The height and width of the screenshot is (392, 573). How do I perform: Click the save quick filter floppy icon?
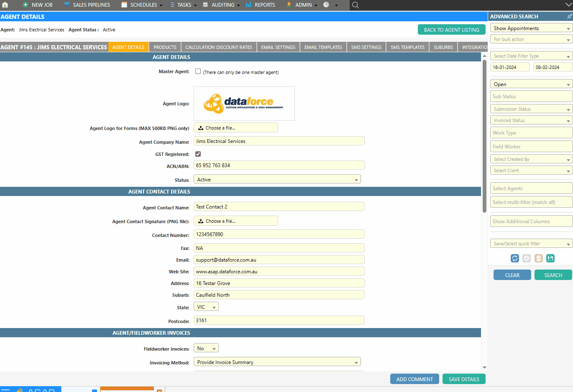[550, 258]
